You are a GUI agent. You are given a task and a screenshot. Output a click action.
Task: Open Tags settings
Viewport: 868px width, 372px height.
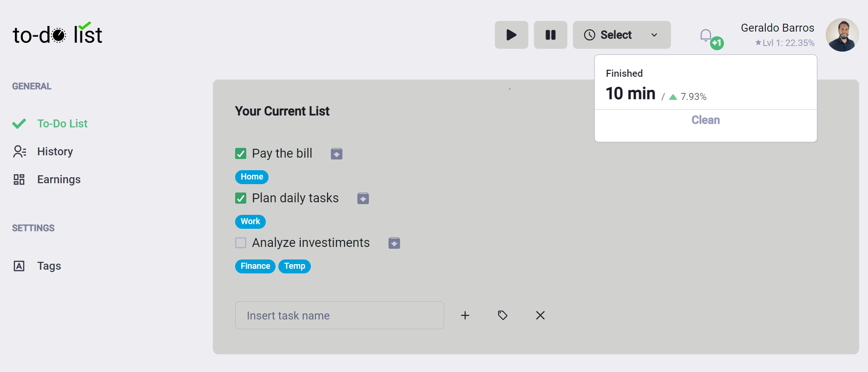click(49, 266)
